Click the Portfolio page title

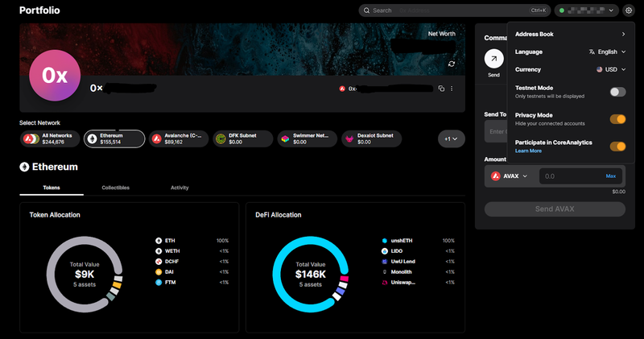[39, 10]
